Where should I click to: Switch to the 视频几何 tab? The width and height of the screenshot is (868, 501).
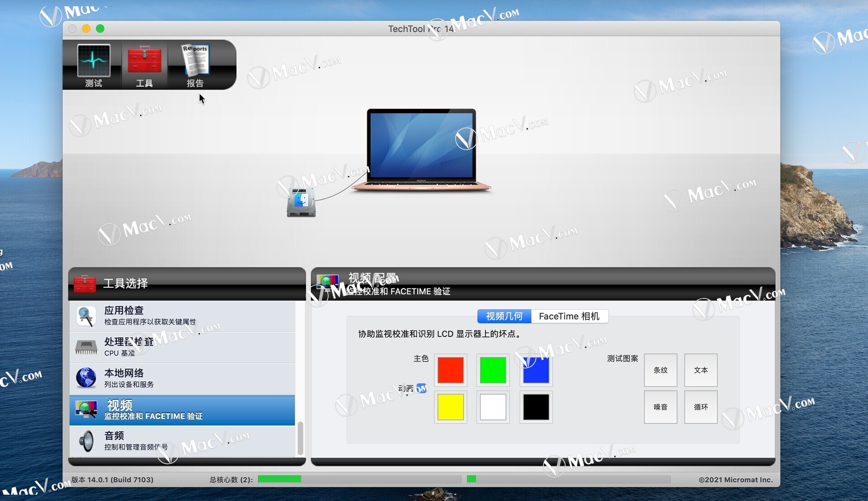click(x=504, y=316)
